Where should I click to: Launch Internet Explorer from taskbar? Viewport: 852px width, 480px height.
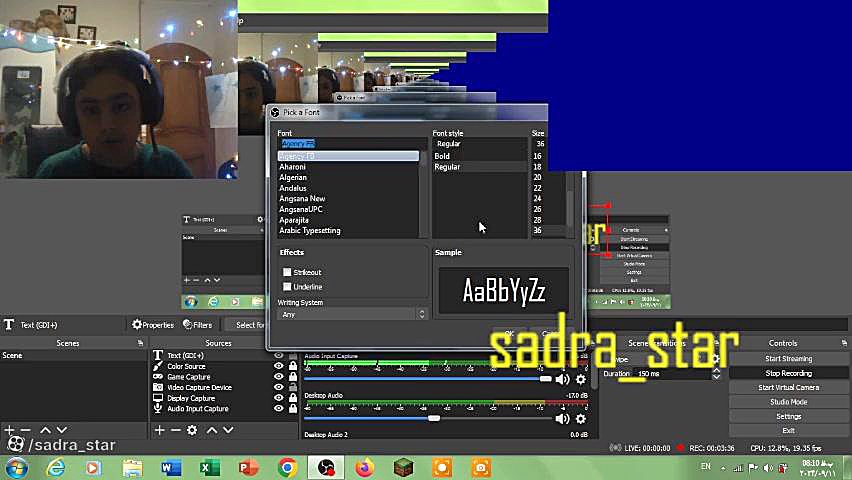[56, 468]
